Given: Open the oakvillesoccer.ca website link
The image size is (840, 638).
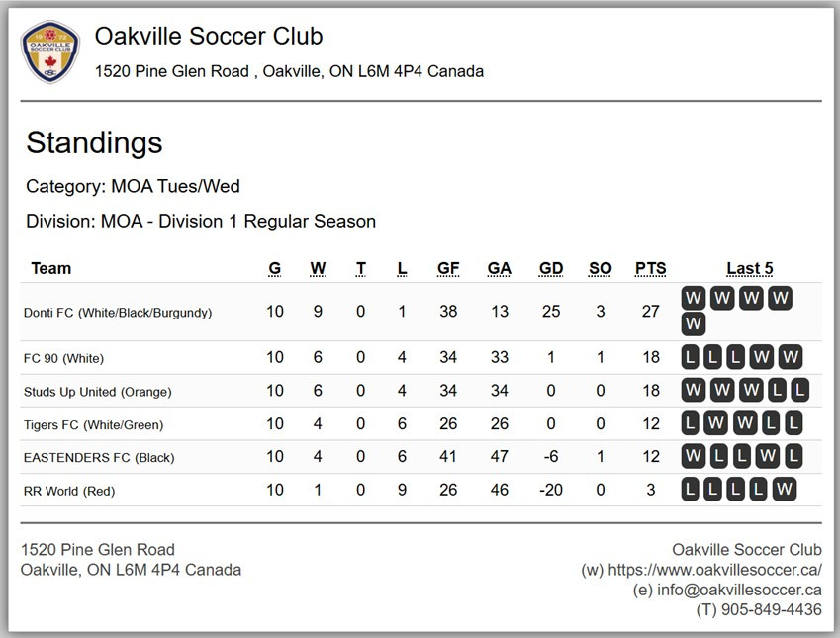Looking at the screenshot, I should 716,570.
